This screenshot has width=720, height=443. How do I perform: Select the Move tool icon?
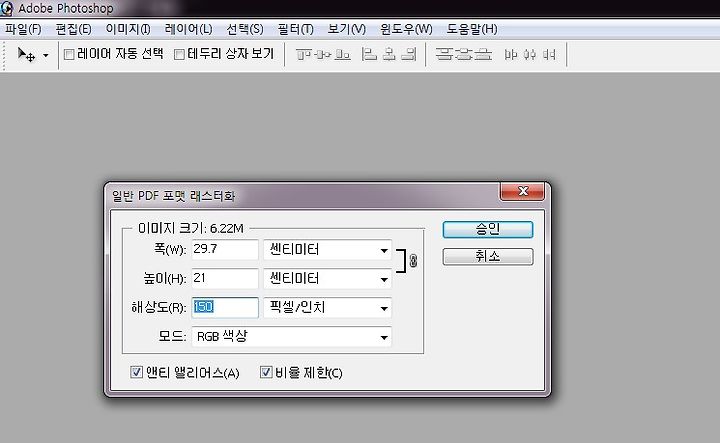coord(26,54)
